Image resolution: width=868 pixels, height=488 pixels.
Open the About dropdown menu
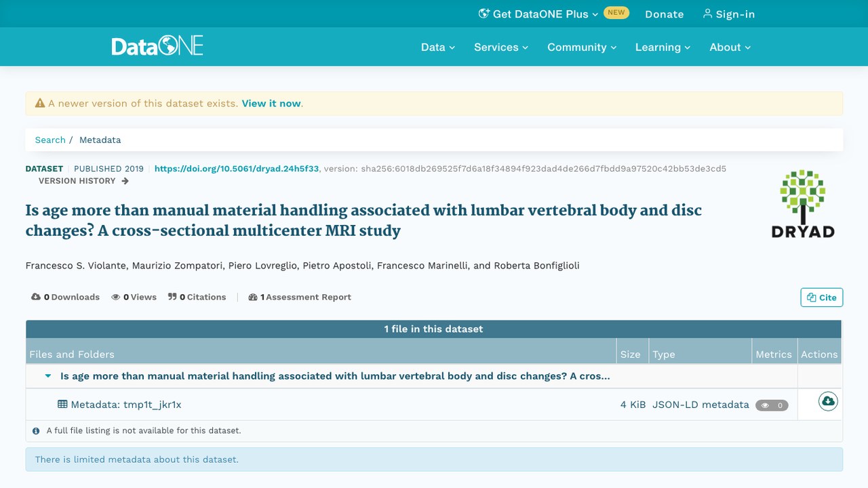click(x=730, y=47)
